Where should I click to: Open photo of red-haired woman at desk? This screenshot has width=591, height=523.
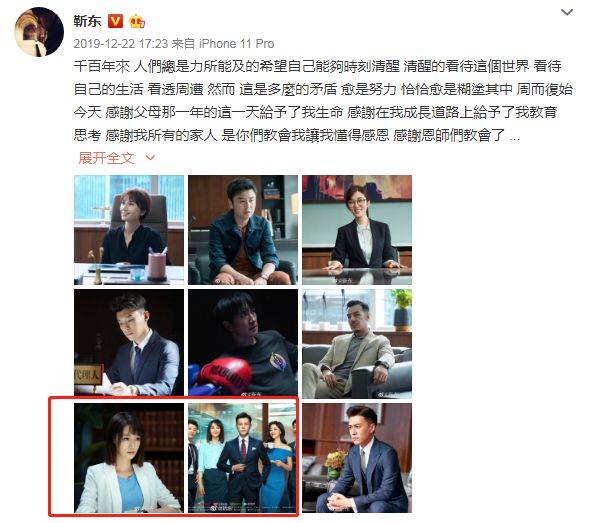coord(129,230)
